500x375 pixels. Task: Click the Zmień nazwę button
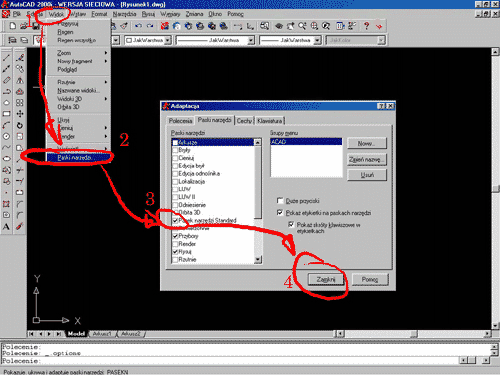point(367,159)
